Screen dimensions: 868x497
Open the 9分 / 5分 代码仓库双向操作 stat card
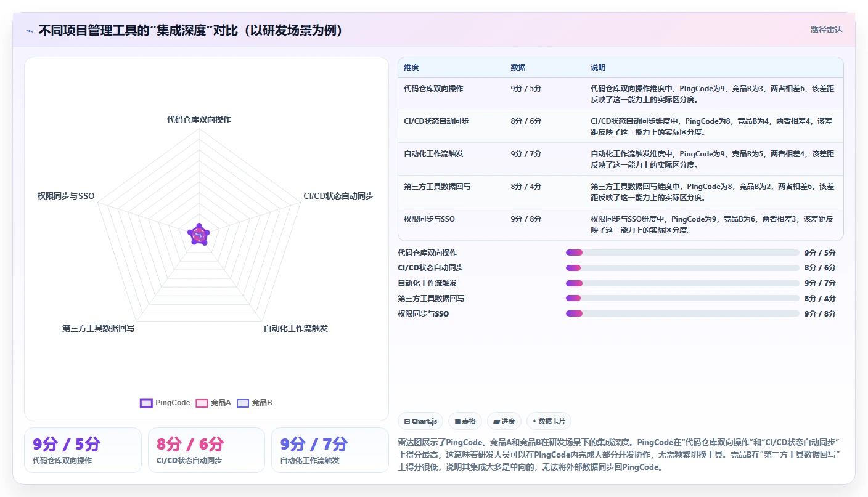pyautogui.click(x=83, y=450)
